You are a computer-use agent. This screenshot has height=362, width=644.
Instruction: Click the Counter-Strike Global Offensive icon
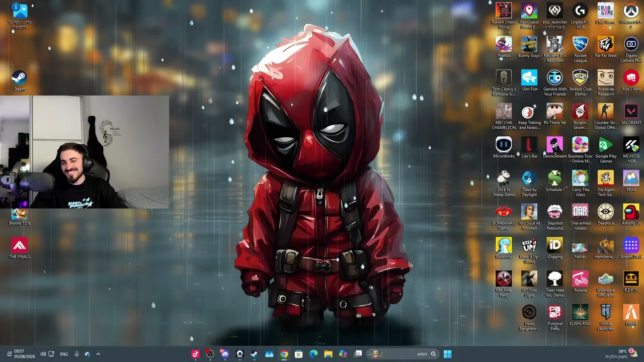click(605, 117)
